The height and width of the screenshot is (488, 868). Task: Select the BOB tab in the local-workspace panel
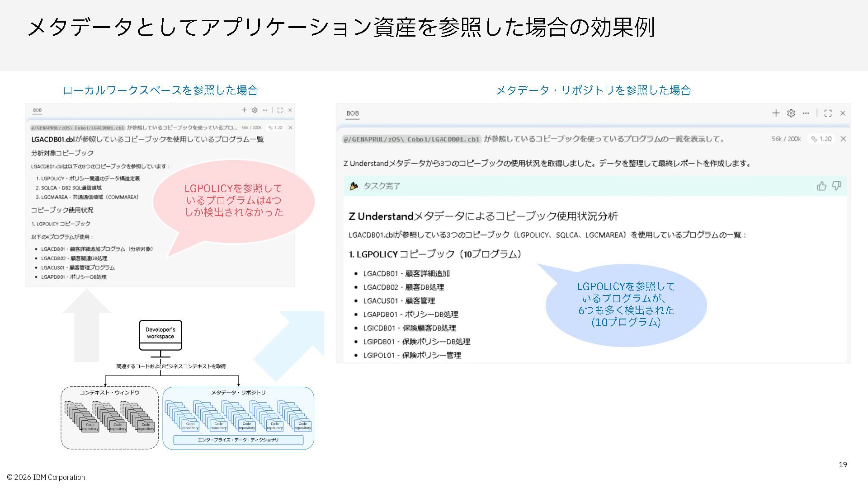37,110
